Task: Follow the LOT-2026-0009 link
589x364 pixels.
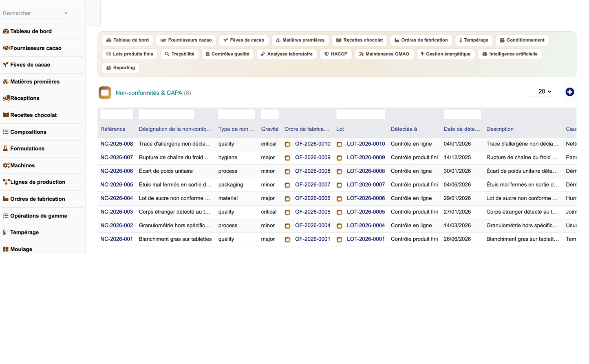Action: pyautogui.click(x=366, y=157)
